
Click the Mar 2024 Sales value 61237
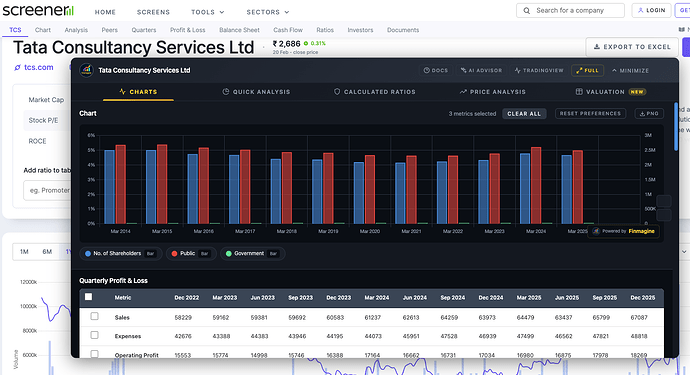tap(373, 317)
